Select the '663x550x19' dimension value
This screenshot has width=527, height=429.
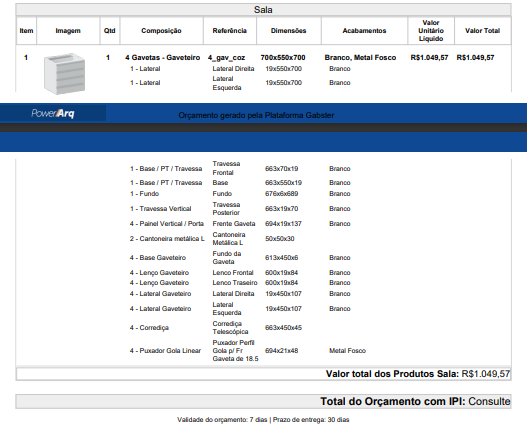point(283,183)
